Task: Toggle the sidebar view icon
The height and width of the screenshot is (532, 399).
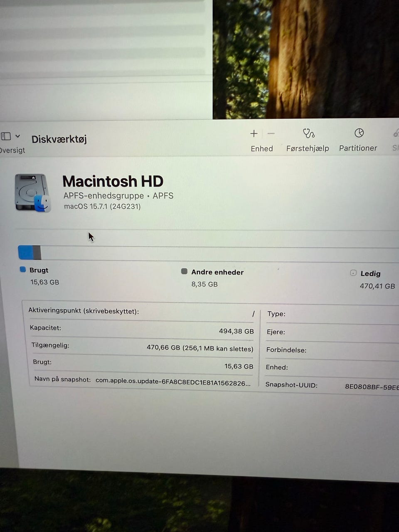Action: click(x=5, y=136)
